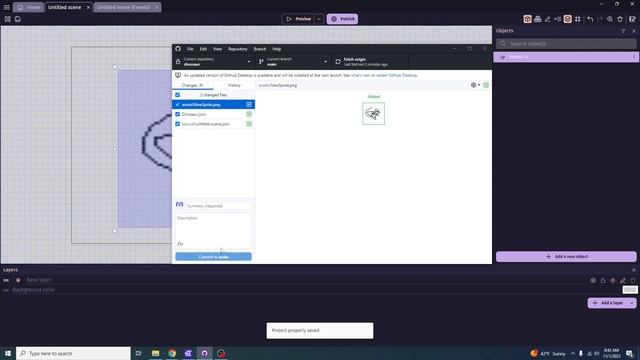
Task: Open Add a layer dropdown arrow
Action: click(631, 303)
